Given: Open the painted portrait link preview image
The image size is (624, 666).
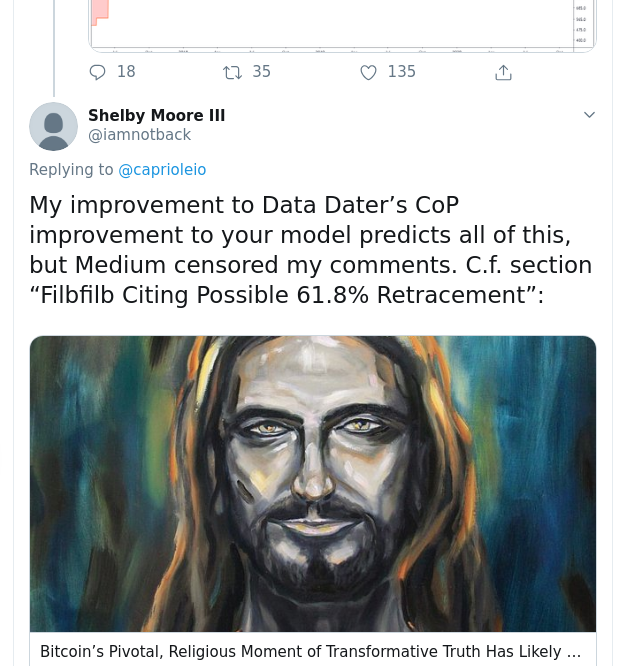Looking at the screenshot, I should [x=313, y=484].
